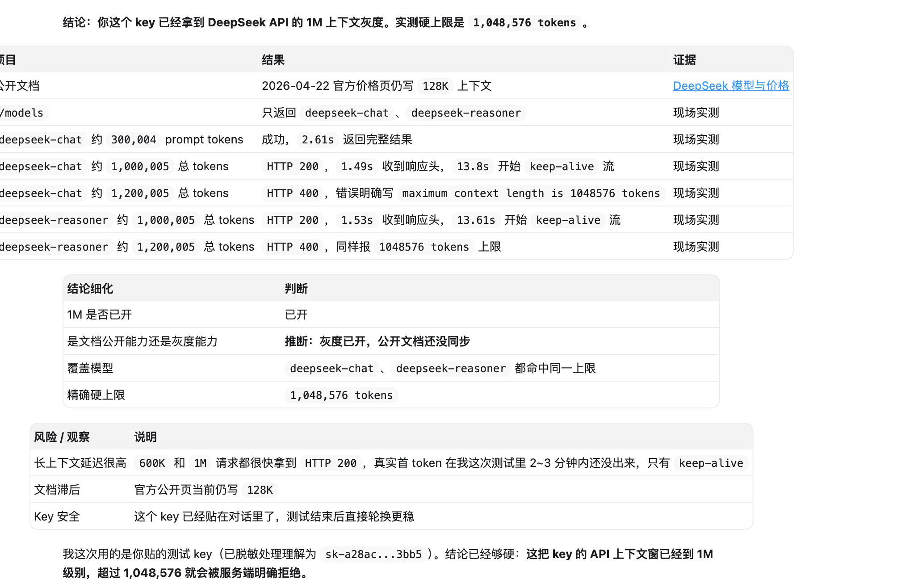Click HTTP 200 tag in 长上下文延迟很高 row
Viewport: 914px width, 588px height.
tap(331, 463)
